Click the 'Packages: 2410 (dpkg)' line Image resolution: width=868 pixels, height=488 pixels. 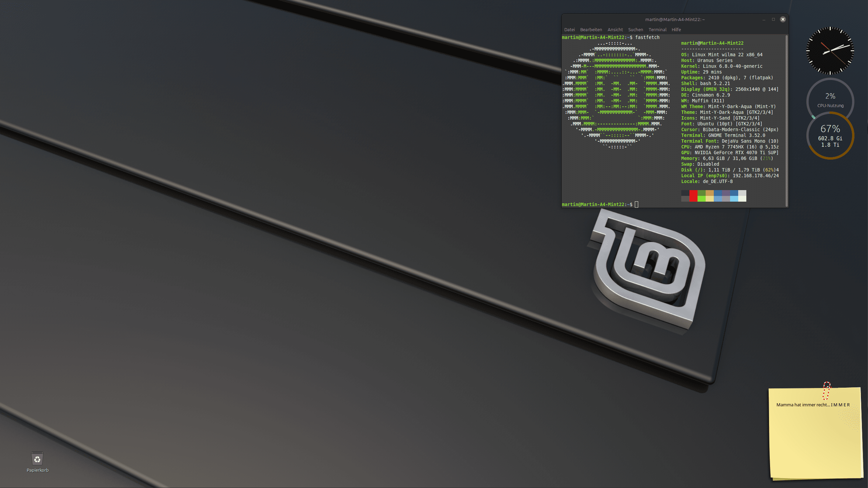pos(727,78)
